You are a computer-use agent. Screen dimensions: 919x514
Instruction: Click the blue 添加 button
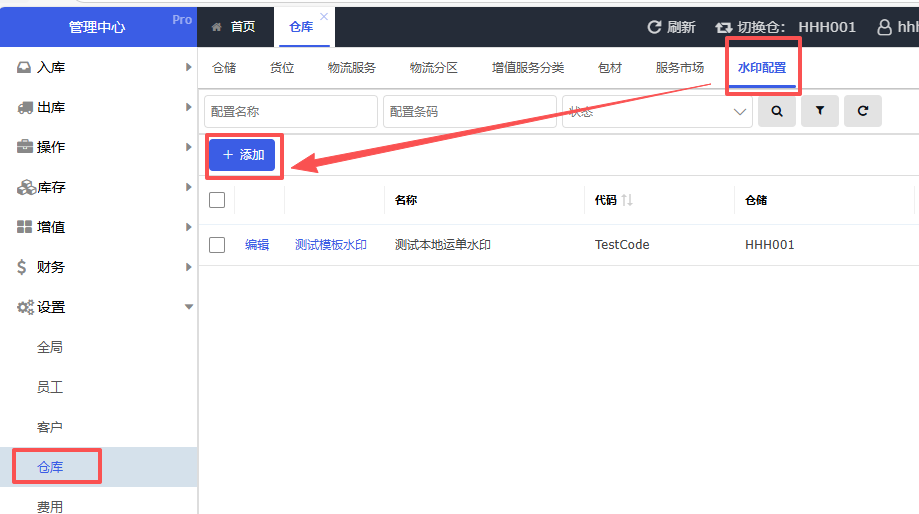point(243,155)
